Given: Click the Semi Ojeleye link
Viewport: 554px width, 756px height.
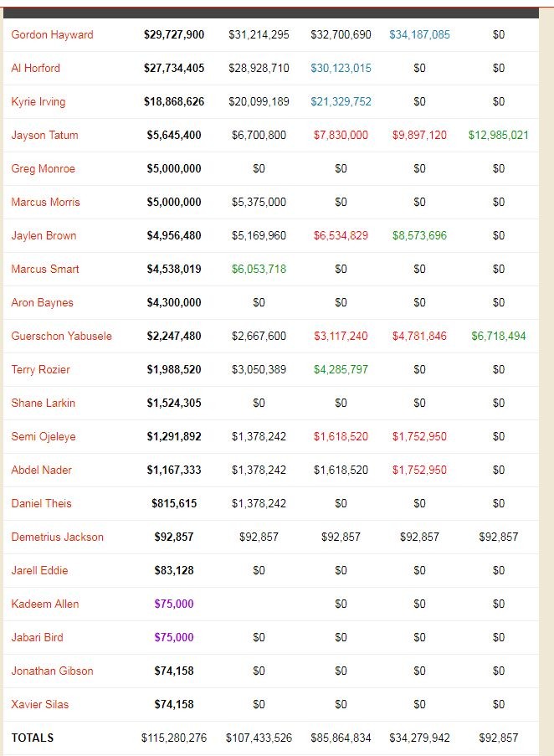Looking at the screenshot, I should (41, 436).
